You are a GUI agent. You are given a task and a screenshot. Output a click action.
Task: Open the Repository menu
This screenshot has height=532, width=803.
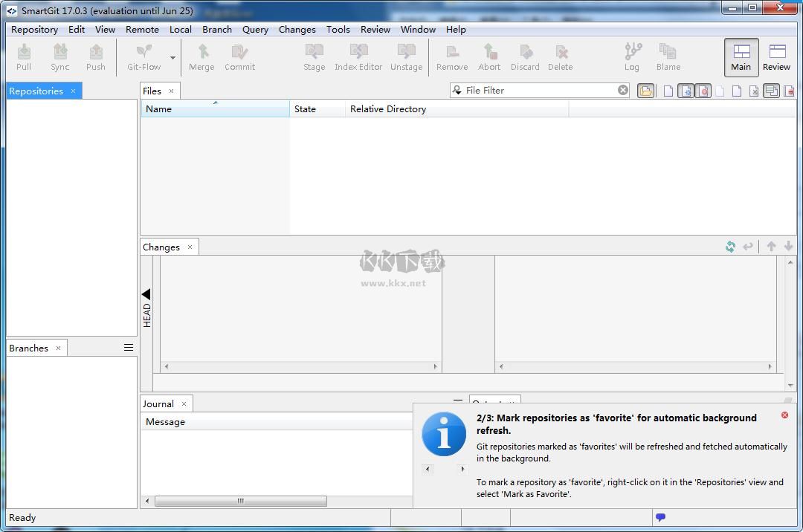click(34, 30)
